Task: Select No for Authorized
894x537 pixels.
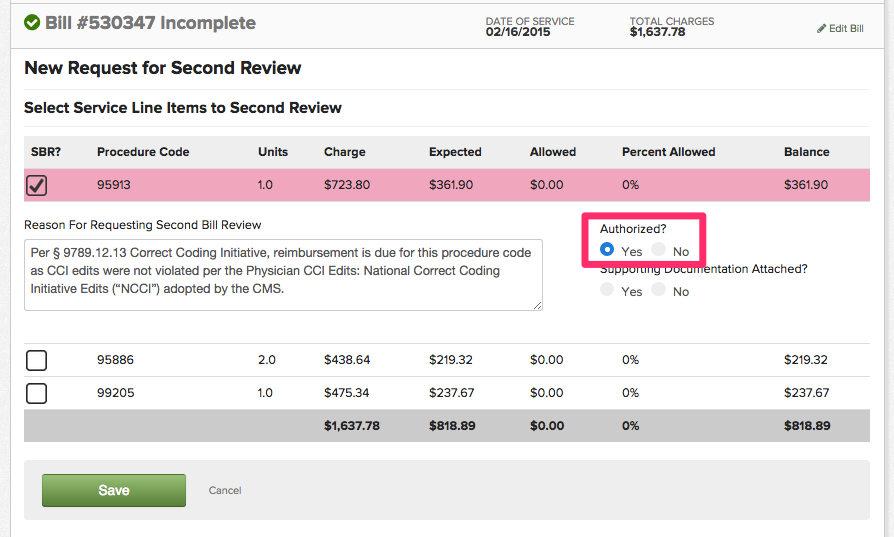Action: (x=659, y=250)
